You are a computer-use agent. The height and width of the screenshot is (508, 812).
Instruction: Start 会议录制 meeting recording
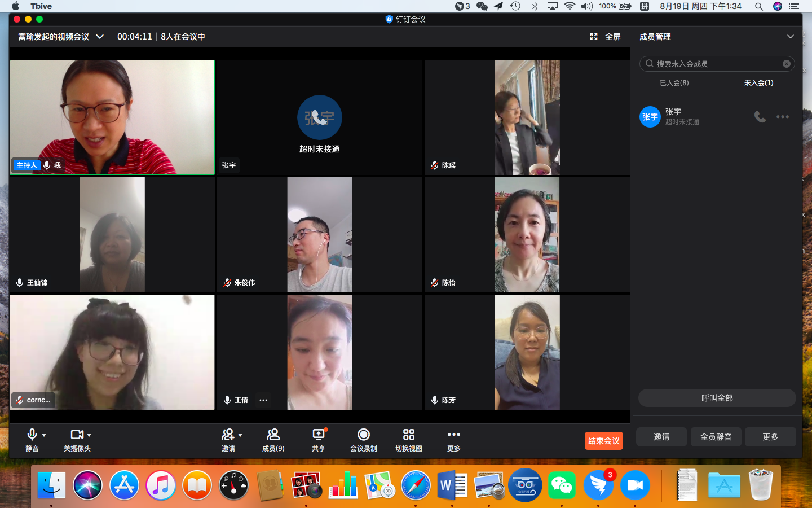tap(364, 440)
